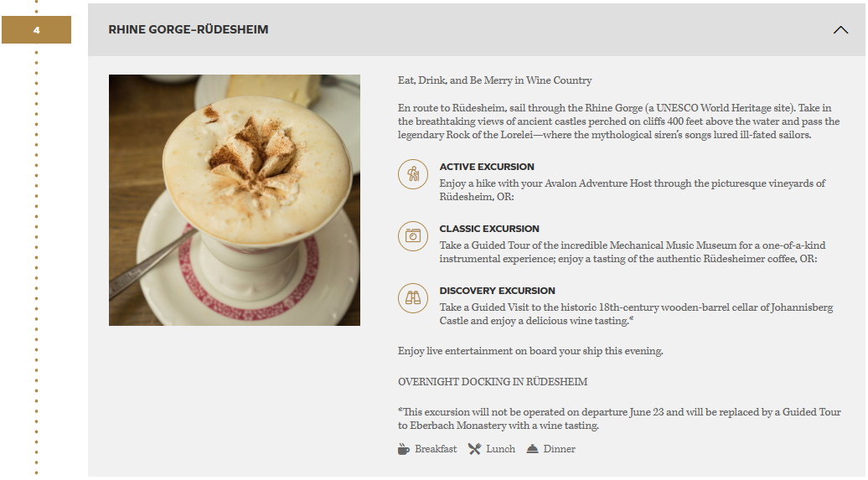Collapse the Rhine Gorge-Rüdesheim section chevron
Image resolution: width=868 pixels, height=480 pixels.
coord(840,30)
